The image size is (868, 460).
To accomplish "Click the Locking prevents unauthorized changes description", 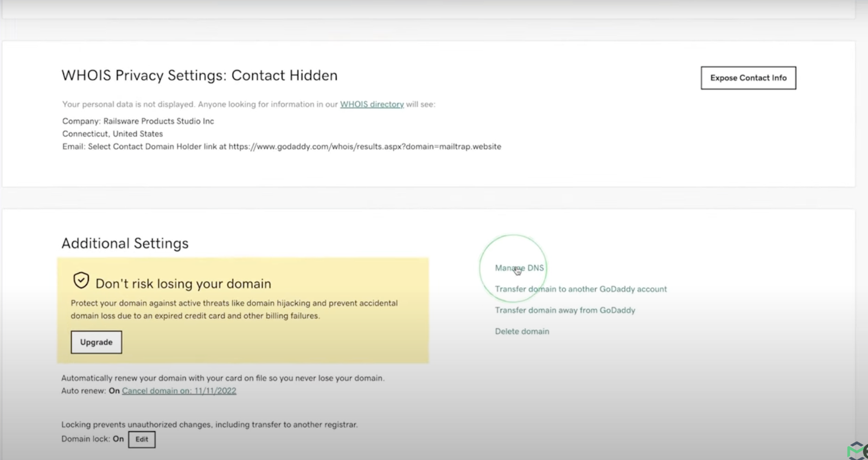I will [x=209, y=425].
